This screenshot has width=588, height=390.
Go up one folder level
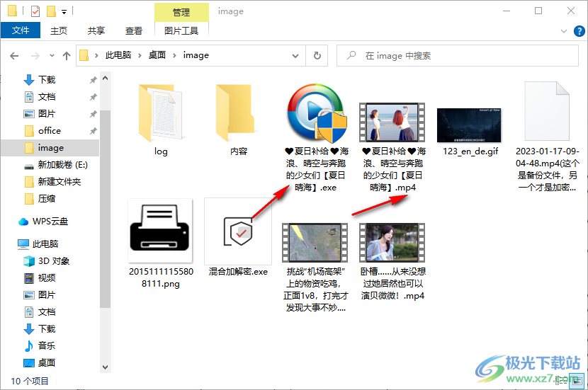pyautogui.click(x=67, y=56)
